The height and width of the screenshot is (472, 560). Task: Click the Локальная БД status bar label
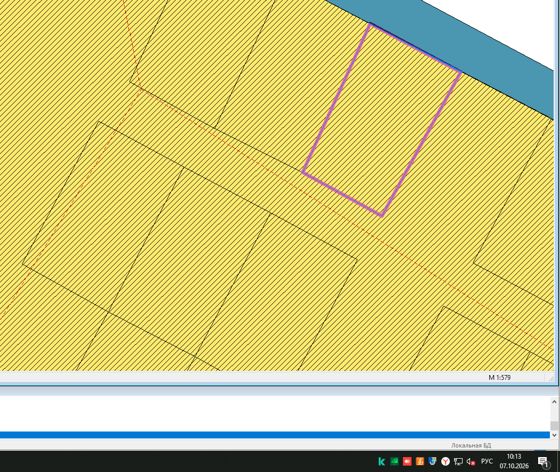tap(471, 445)
